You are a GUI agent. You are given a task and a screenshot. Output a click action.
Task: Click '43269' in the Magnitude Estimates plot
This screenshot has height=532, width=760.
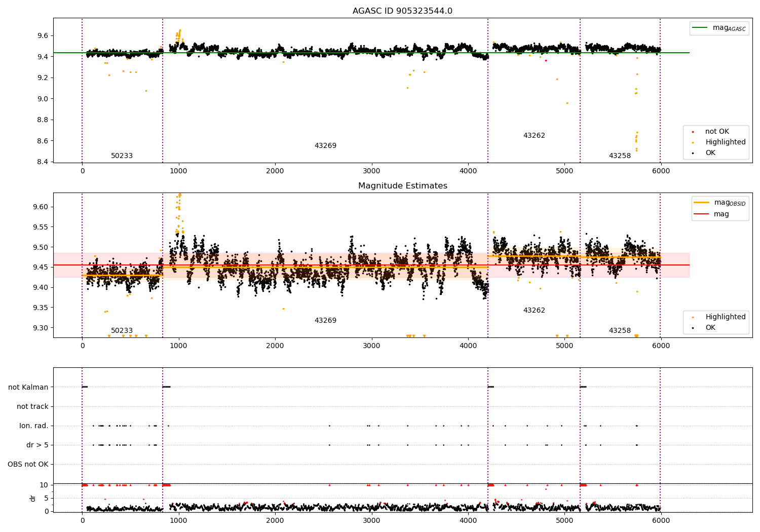point(325,321)
